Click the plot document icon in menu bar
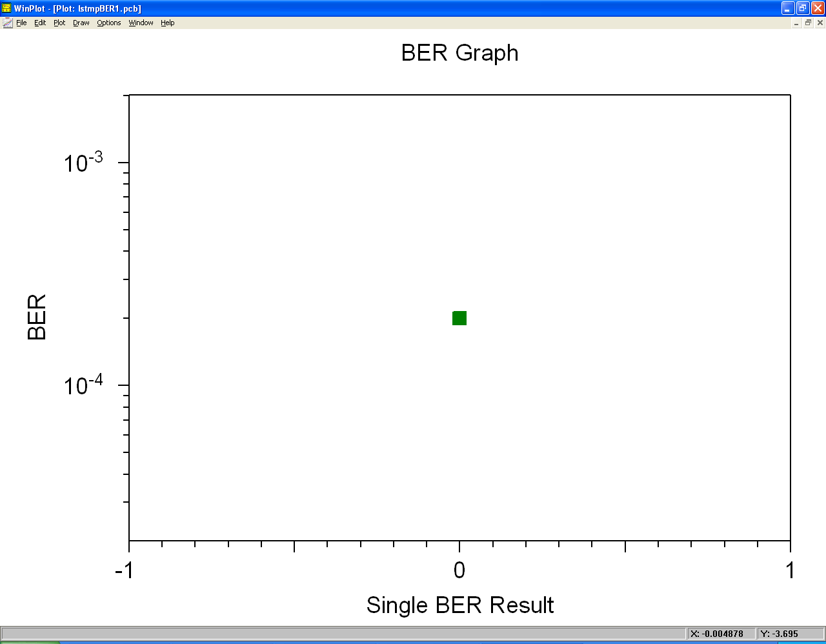The image size is (826, 644). [7, 23]
